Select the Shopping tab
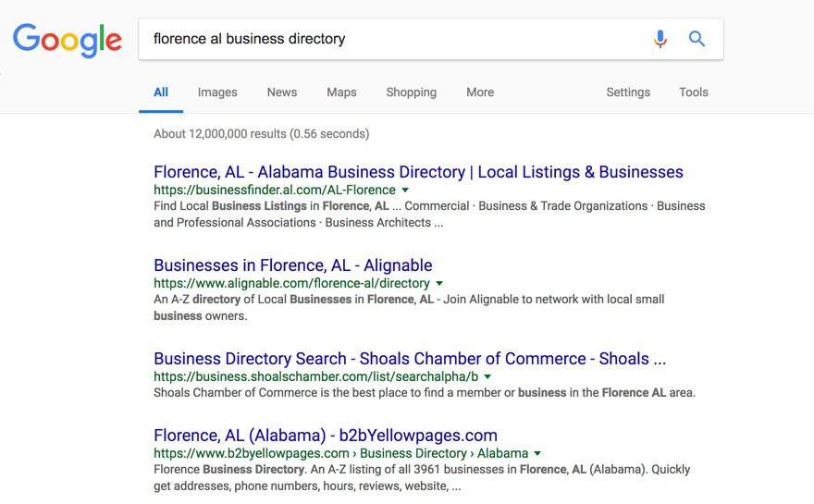 [x=411, y=92]
